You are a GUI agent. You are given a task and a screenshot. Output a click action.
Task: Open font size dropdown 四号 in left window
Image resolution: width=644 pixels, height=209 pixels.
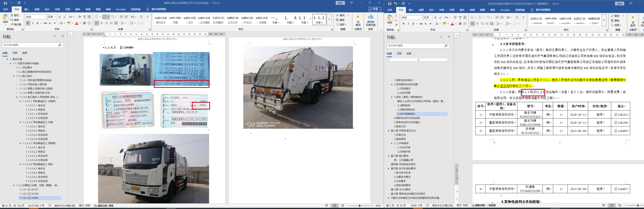55,17
